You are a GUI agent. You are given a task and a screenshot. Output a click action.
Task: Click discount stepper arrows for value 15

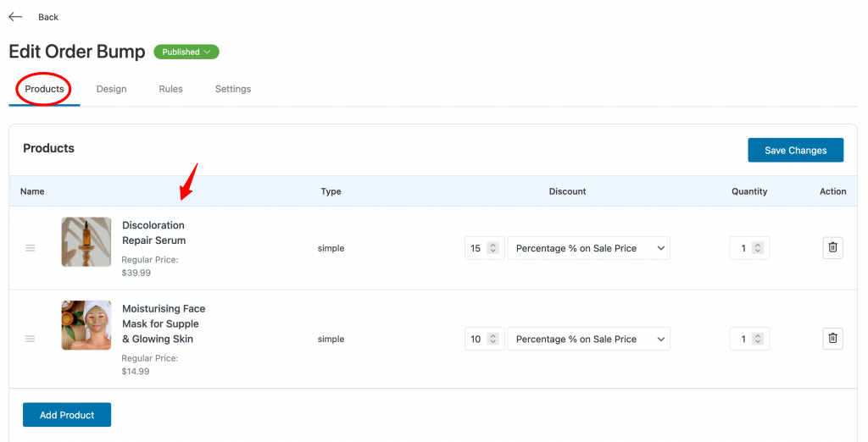(x=492, y=248)
